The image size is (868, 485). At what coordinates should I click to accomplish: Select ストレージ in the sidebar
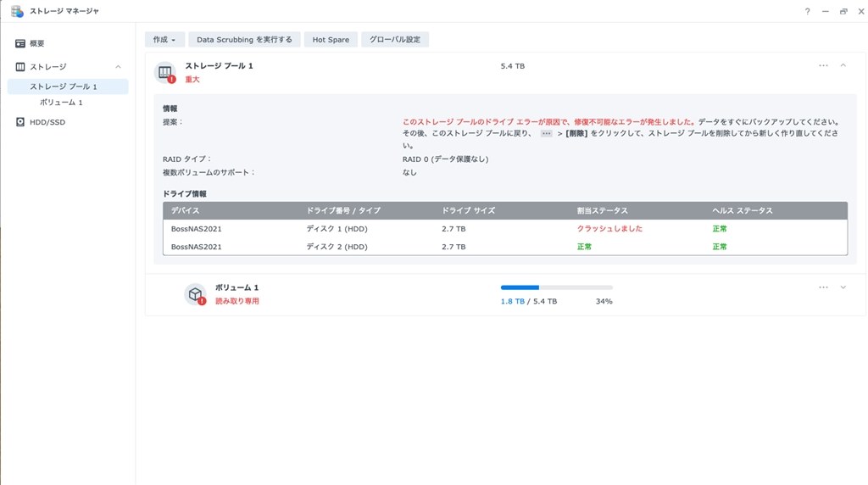point(48,66)
